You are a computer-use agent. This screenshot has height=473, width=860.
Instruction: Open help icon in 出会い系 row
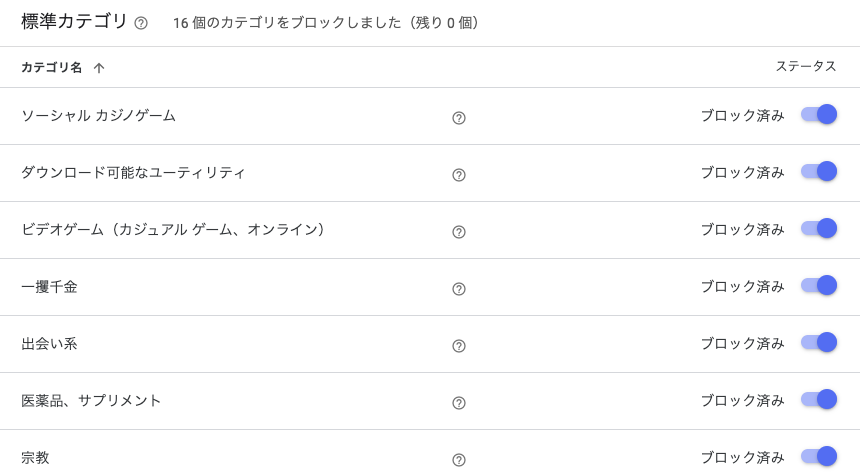pos(459,346)
